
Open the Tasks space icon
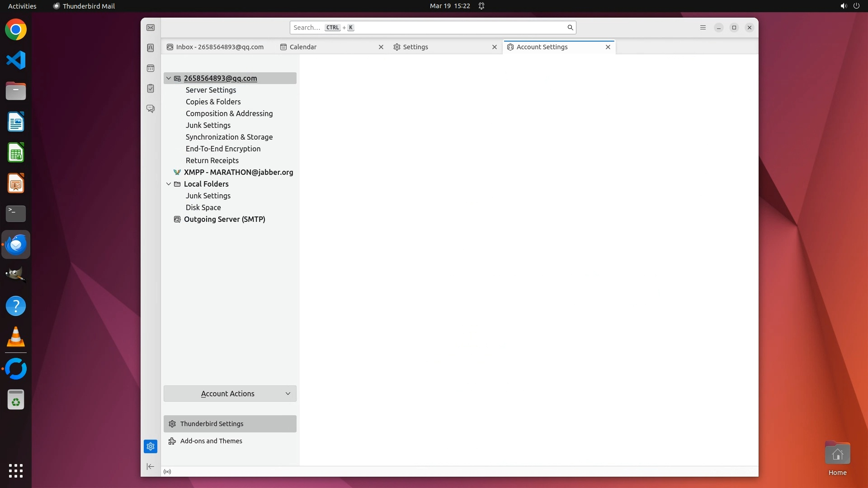151,89
